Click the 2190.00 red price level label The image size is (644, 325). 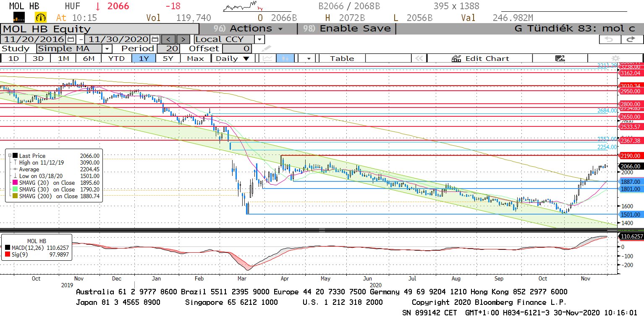pos(630,156)
